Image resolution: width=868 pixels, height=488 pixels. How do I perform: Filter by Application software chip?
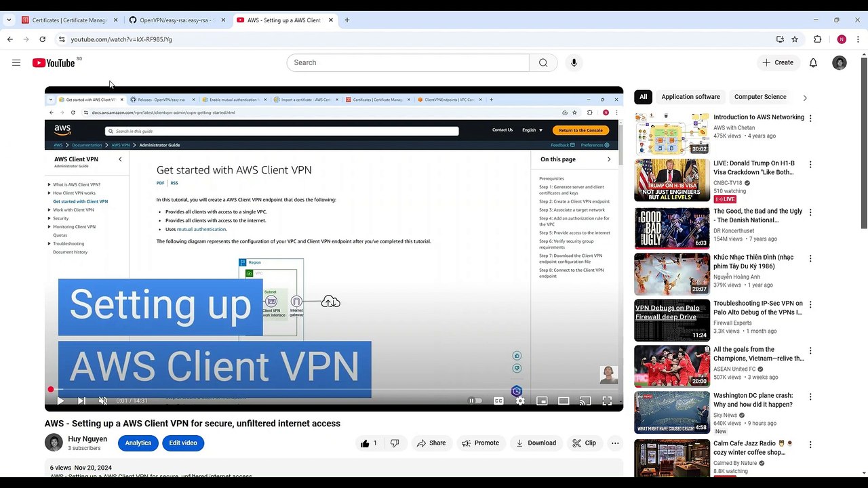pyautogui.click(x=690, y=97)
